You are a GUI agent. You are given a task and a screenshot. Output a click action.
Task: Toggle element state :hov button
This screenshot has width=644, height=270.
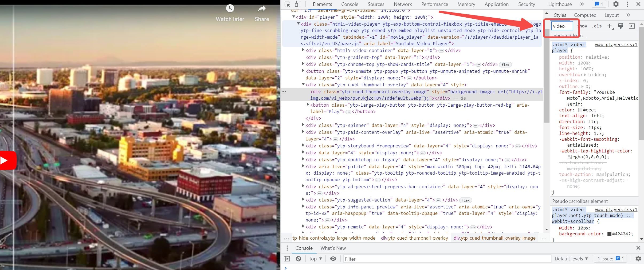point(583,26)
